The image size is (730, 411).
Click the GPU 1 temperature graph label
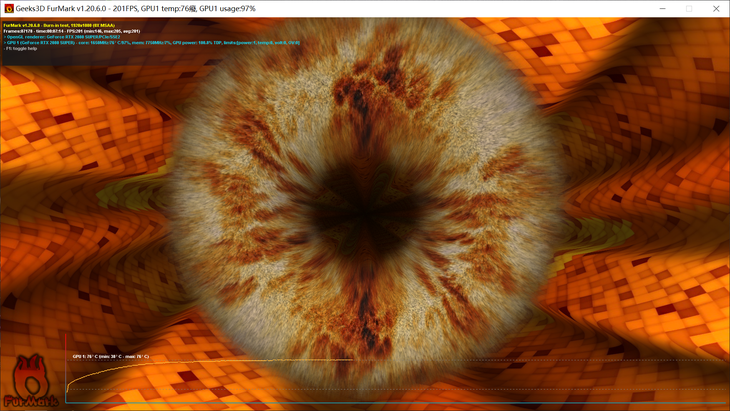click(110, 356)
